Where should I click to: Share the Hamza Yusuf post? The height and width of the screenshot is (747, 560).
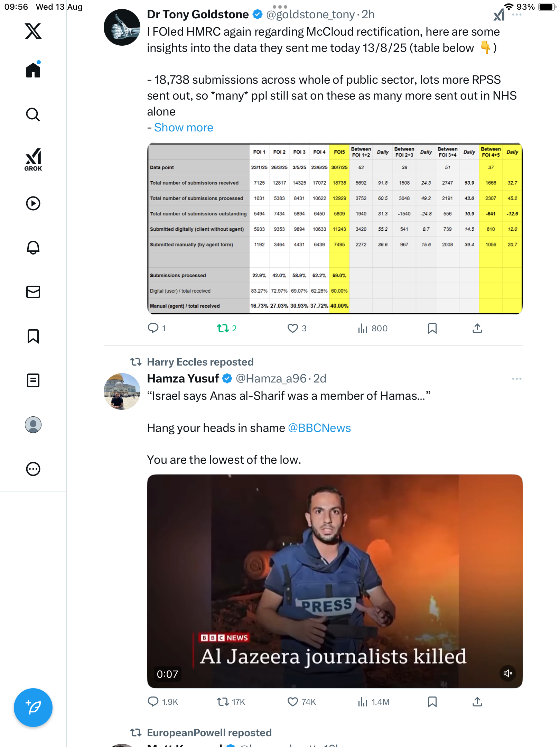(x=477, y=702)
